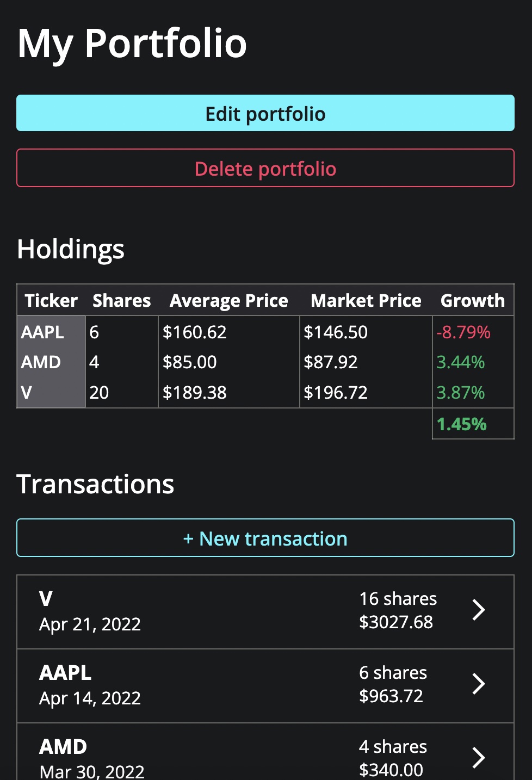Click the My Portfolio heading
The width and height of the screenshot is (532, 780).
(132, 44)
